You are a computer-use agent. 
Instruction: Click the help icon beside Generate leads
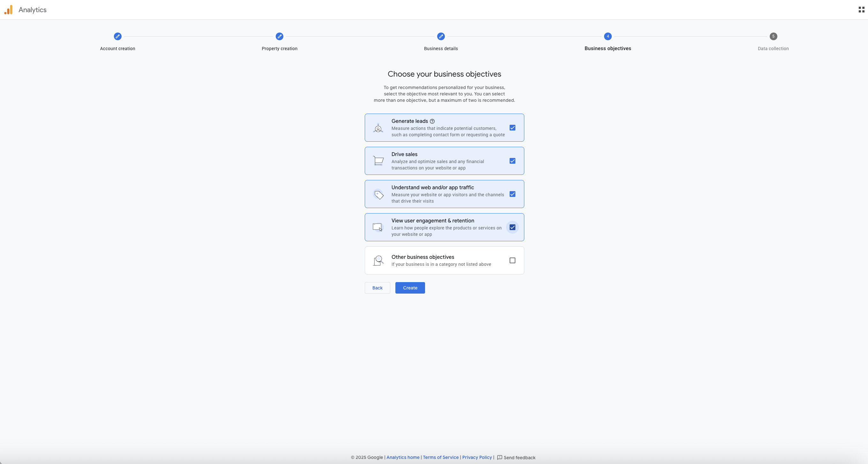click(432, 121)
